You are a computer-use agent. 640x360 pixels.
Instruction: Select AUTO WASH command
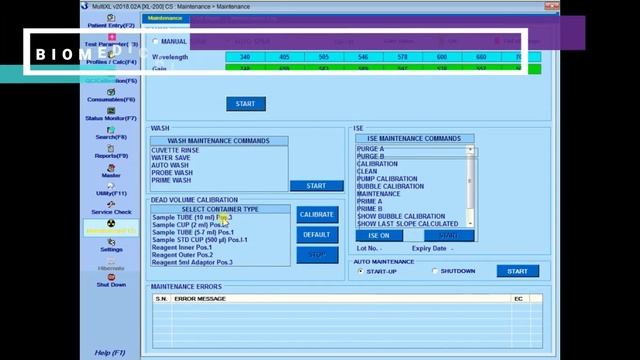170,165
